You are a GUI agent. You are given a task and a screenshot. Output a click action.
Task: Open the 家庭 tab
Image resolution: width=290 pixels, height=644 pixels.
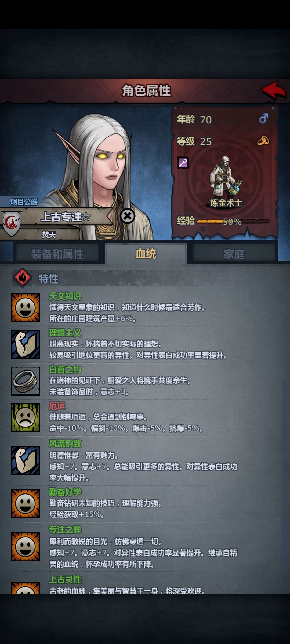tap(234, 254)
